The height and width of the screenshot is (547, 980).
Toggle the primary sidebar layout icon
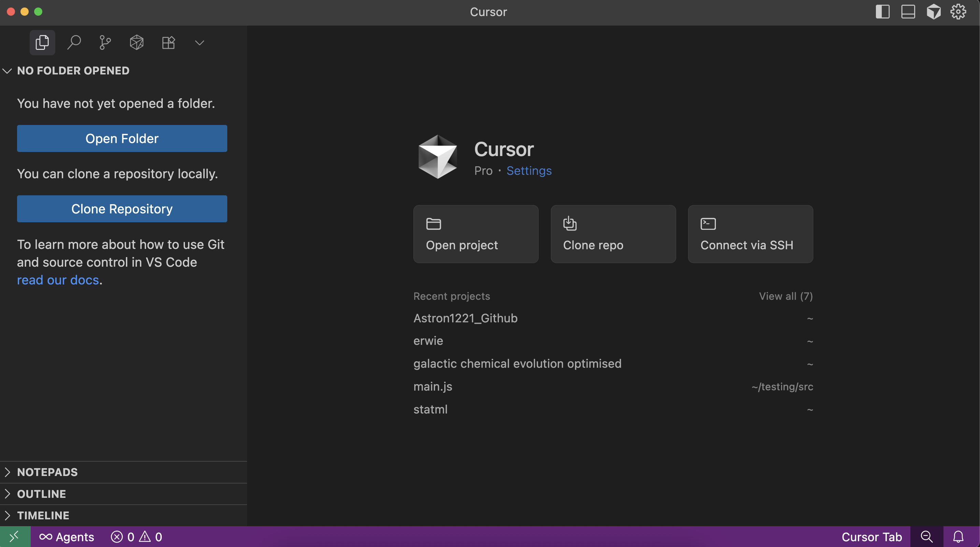tap(883, 12)
